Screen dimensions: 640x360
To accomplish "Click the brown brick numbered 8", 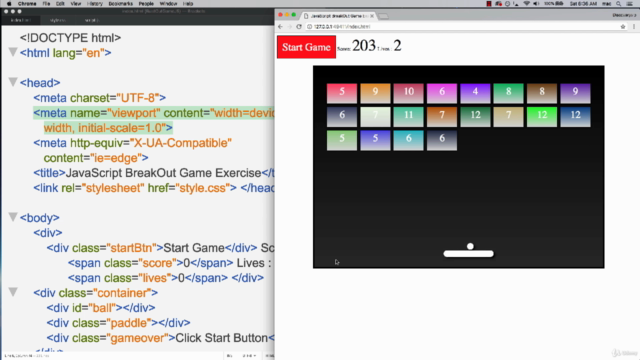I will point(542,93).
